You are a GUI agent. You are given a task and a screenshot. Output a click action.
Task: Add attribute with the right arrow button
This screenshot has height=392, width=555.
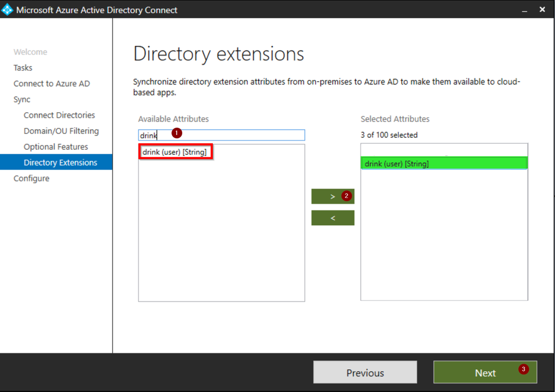[333, 197]
